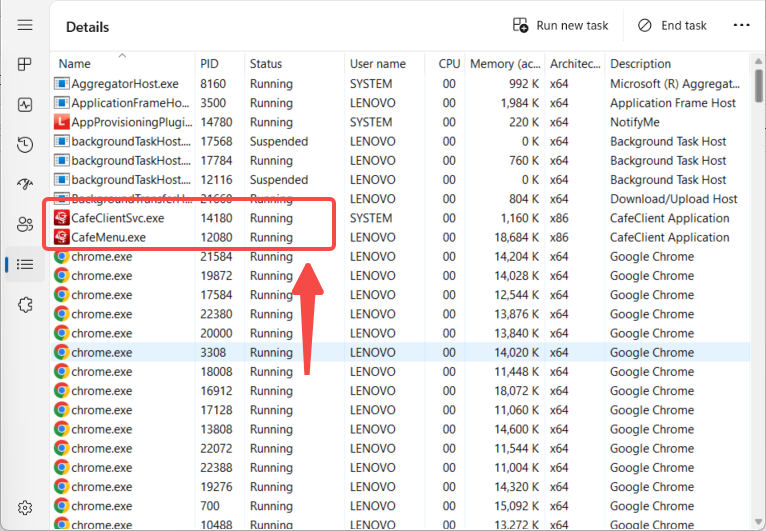Click the Run new task button
Viewport: 766px width, 531px height.
click(x=560, y=25)
